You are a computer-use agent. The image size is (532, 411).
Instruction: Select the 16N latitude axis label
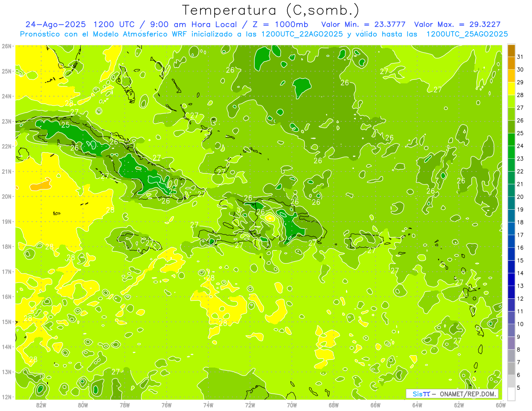coord(7,297)
